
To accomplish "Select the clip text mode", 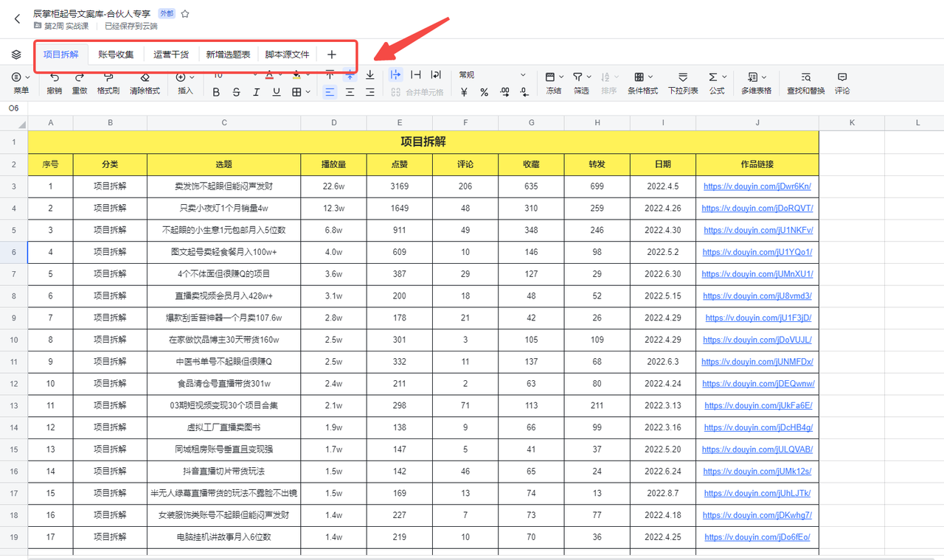I will (416, 74).
